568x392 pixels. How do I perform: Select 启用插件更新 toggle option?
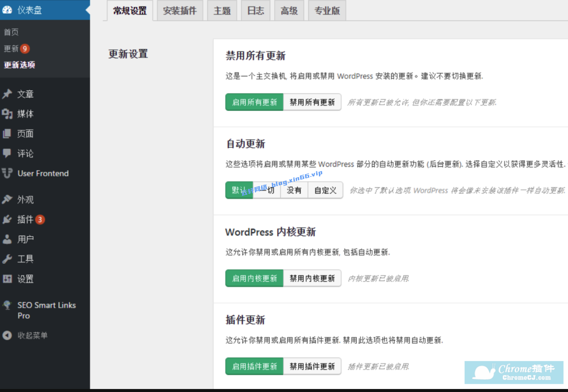click(x=254, y=366)
